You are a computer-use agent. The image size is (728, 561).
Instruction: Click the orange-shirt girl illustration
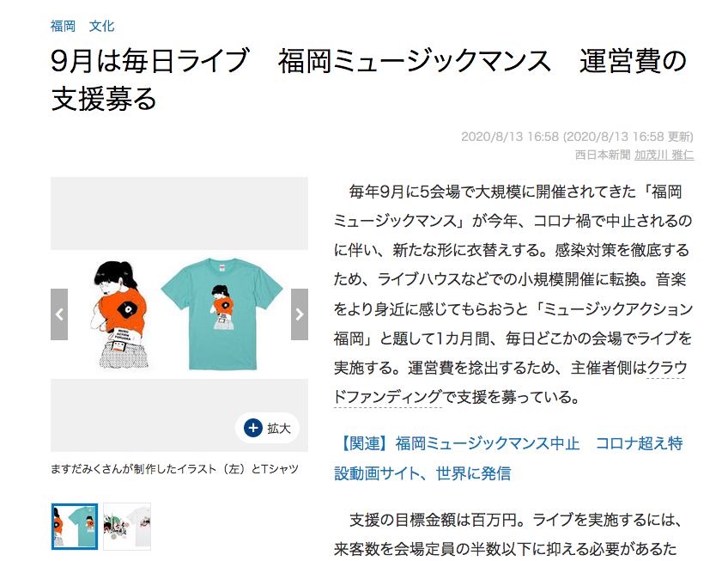(x=121, y=314)
